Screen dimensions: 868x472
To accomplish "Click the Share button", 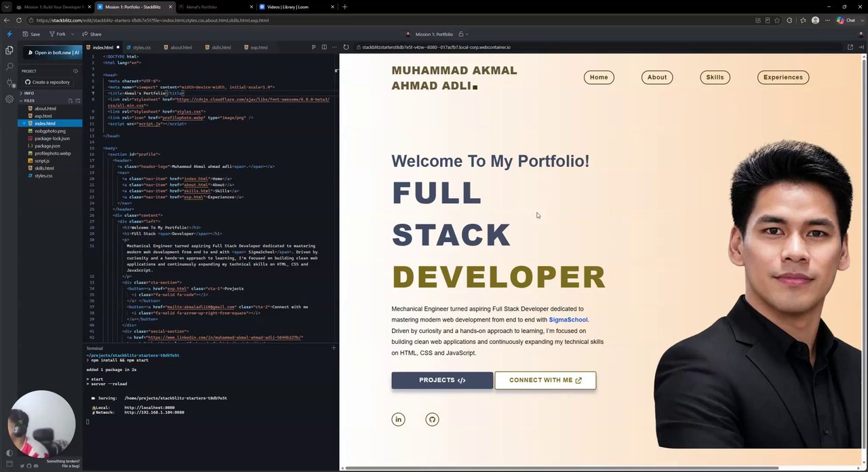I will [x=92, y=34].
